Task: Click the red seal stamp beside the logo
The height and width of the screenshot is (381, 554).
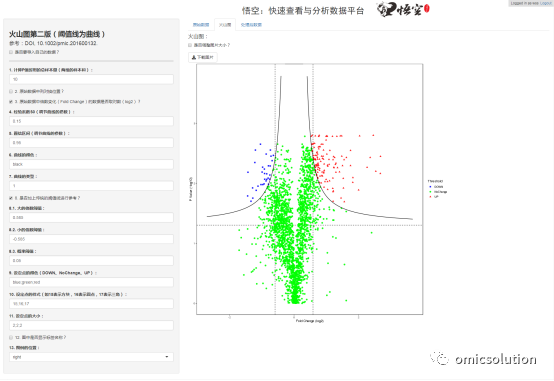Action: [426, 9]
